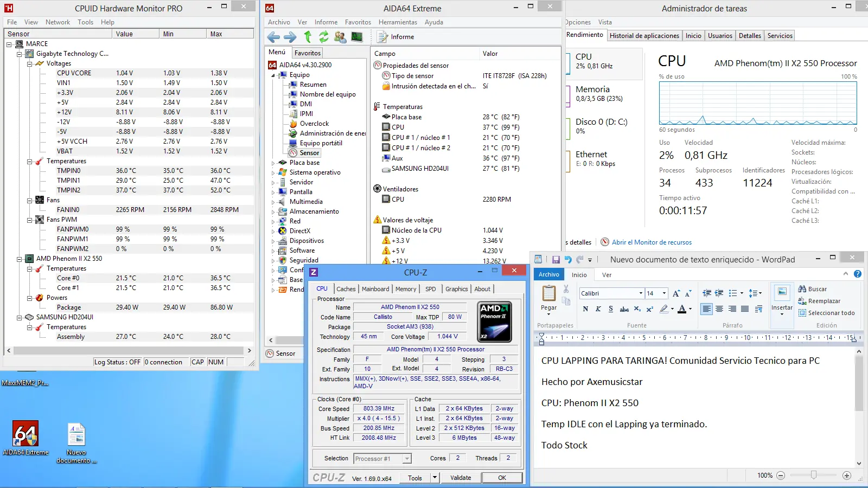This screenshot has width=868, height=488.
Task: Click the grow font icon in WordPad
Action: (676, 293)
